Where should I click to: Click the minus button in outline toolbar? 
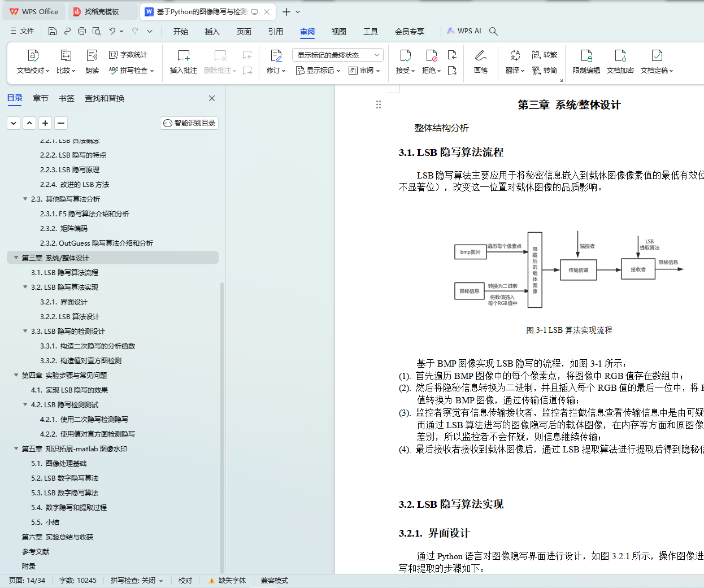(62, 123)
